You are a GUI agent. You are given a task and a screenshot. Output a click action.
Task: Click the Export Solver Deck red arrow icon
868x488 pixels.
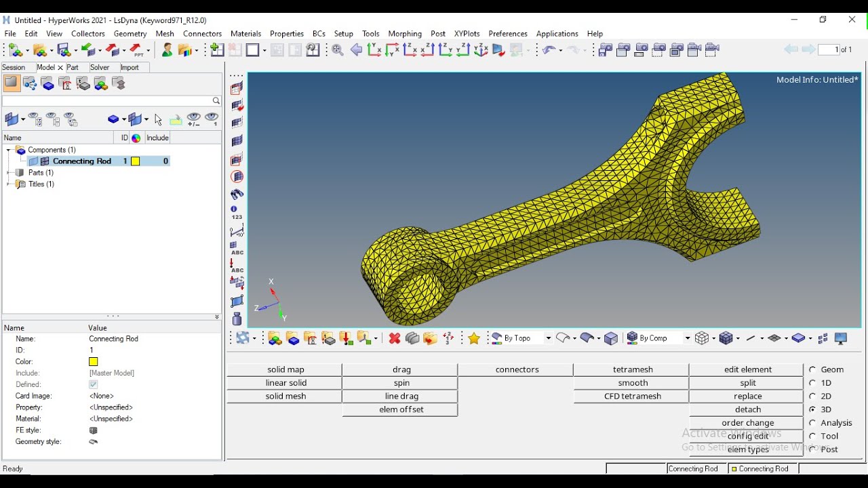[x=113, y=50]
